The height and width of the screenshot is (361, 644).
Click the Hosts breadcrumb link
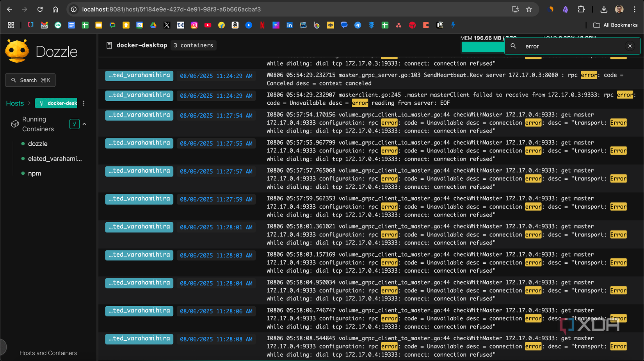[15, 103]
